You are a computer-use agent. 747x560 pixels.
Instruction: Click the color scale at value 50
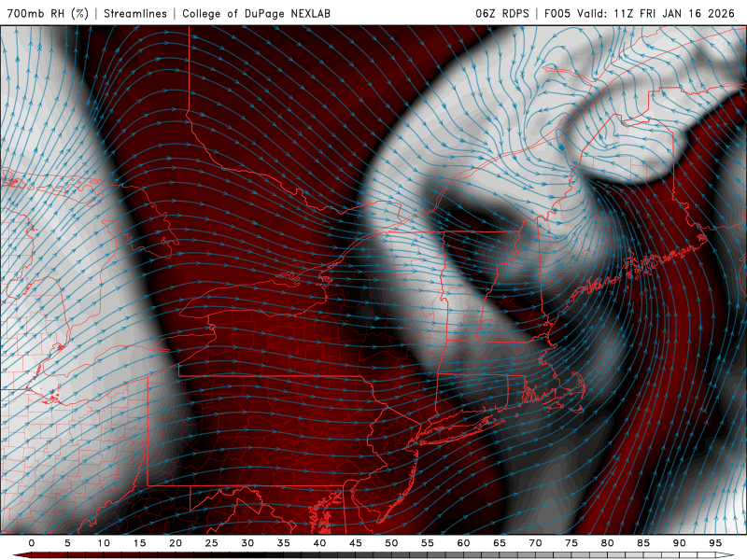click(391, 555)
